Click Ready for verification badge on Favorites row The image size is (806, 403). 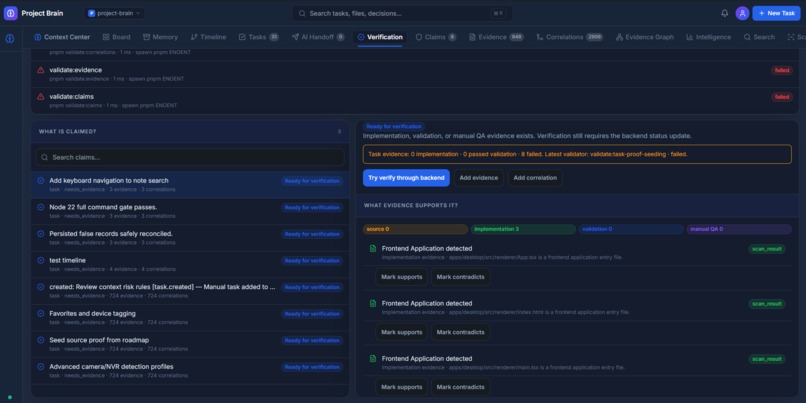point(312,314)
